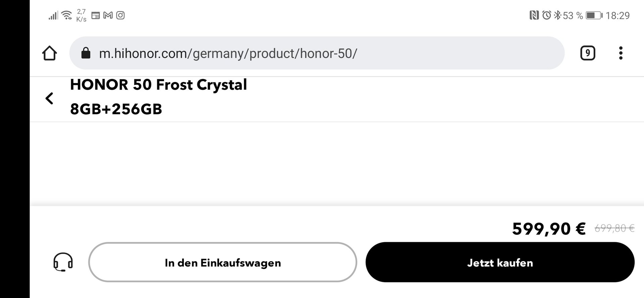Click In den Einkaufswagen button
The width and height of the screenshot is (644, 298).
coord(223,262)
